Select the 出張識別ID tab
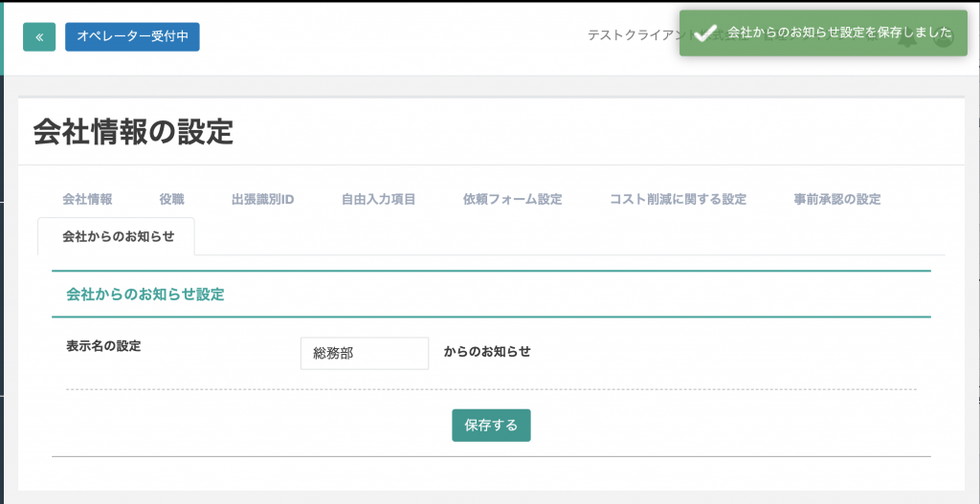 (262, 200)
